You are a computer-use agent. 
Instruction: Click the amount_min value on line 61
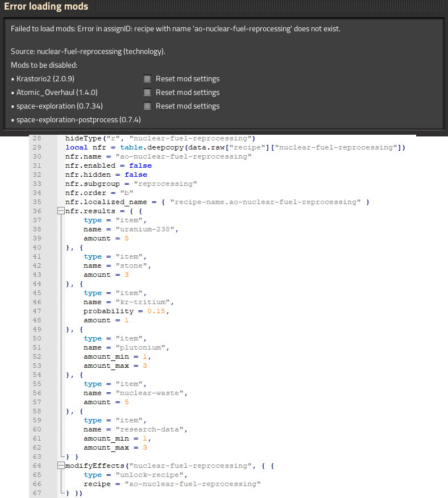[x=145, y=439]
